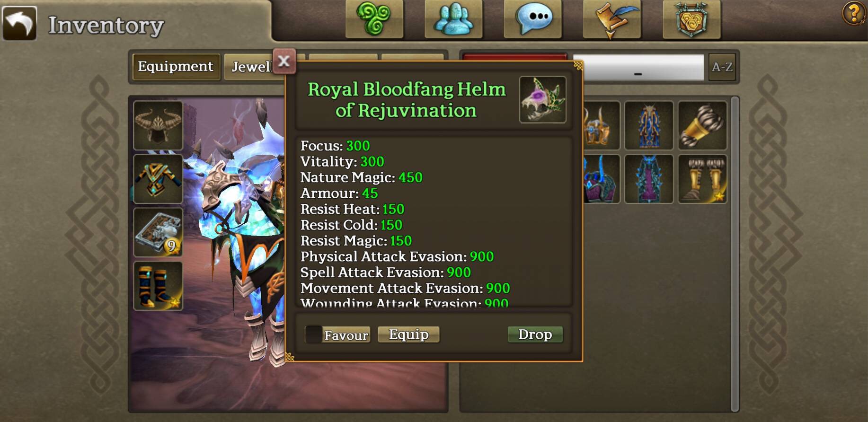Open the chat speech bubble
The height and width of the screenshot is (422, 868).
[x=533, y=19]
